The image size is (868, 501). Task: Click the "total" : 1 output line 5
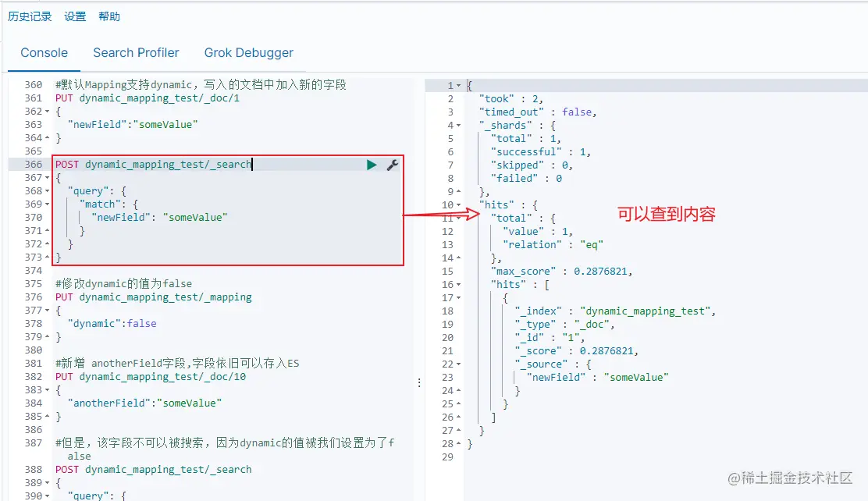pos(526,139)
